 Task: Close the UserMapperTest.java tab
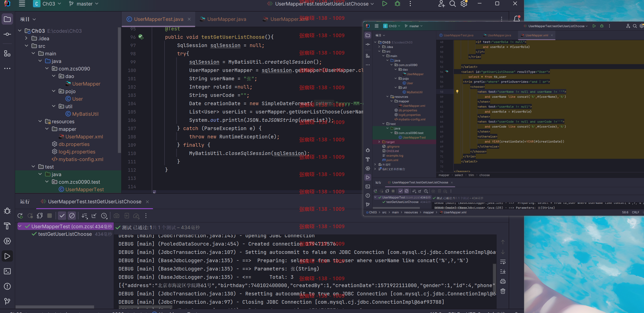coord(189,19)
